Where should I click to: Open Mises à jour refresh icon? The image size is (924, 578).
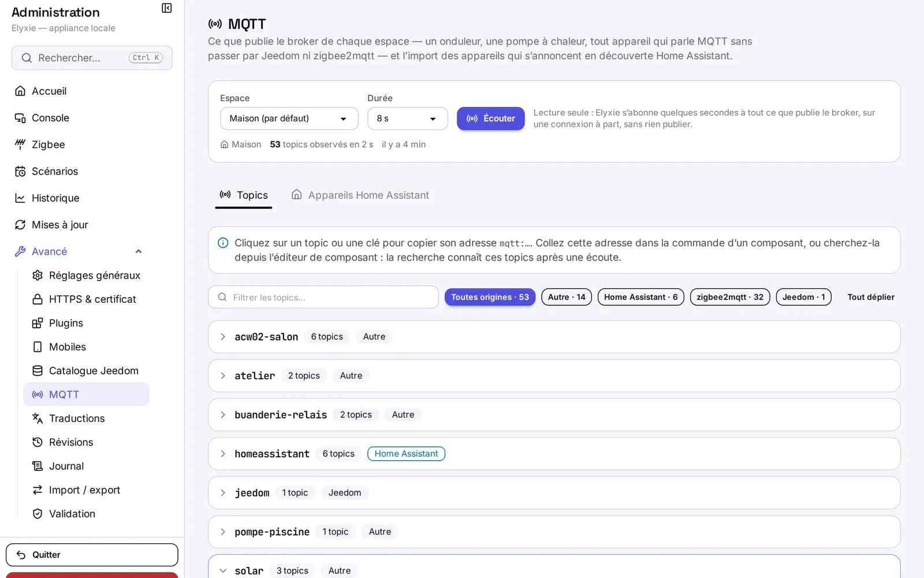20,225
